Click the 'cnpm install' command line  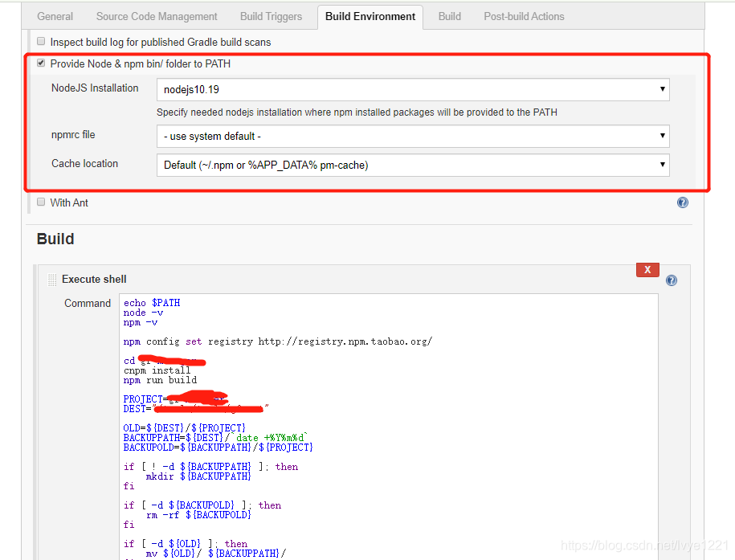tap(157, 370)
